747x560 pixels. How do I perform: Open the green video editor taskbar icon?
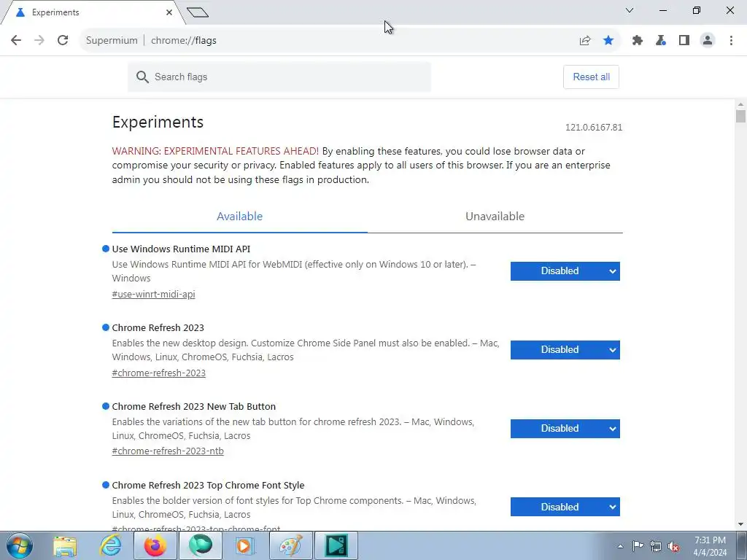point(336,545)
